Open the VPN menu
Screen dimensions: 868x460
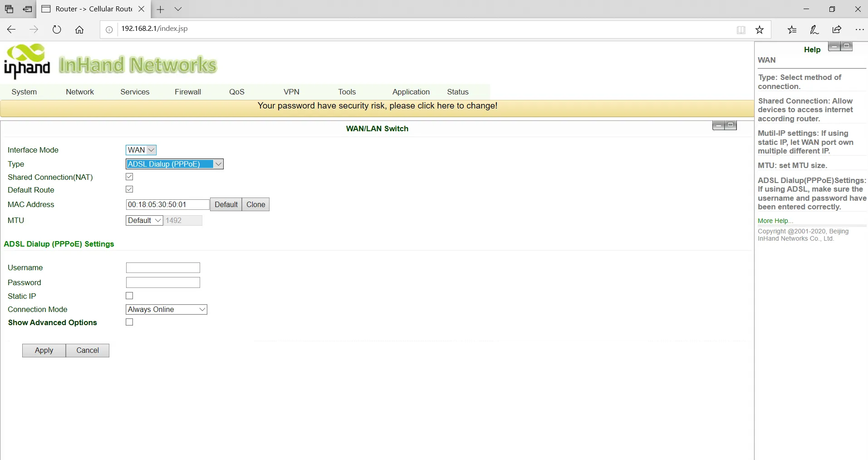(291, 92)
